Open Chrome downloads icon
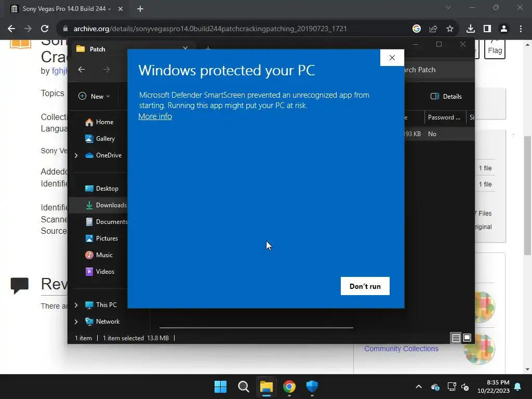This screenshot has width=532, height=399. (471, 29)
